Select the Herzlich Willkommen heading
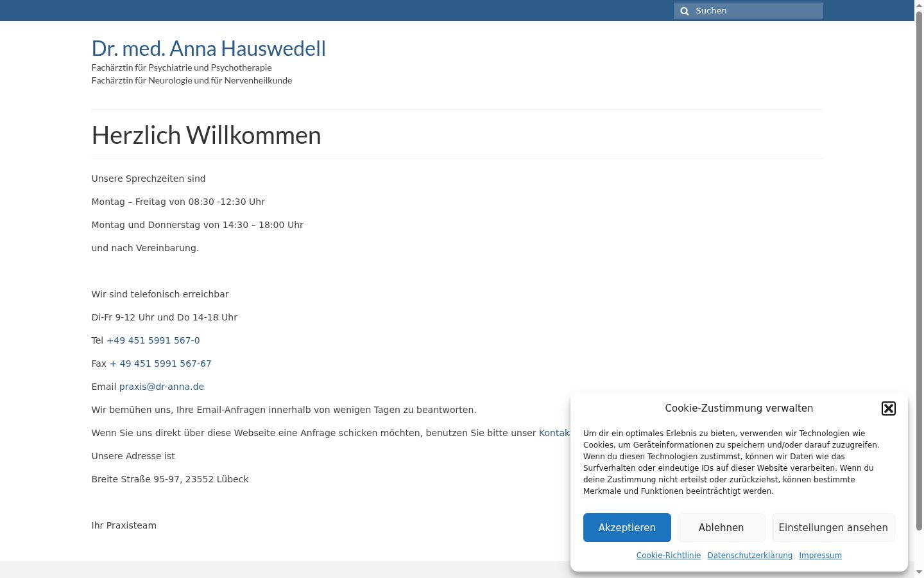 pyautogui.click(x=206, y=136)
